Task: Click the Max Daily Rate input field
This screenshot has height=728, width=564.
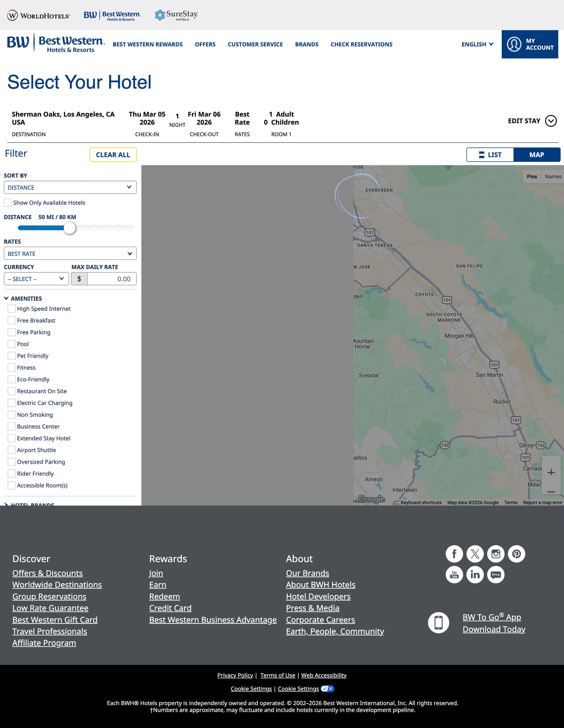Action: coord(111,279)
